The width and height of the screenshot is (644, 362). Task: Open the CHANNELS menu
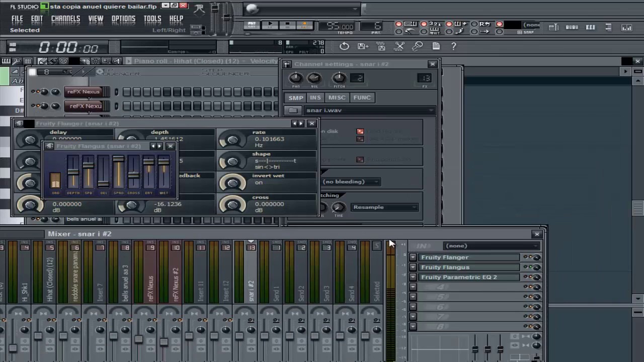pyautogui.click(x=65, y=19)
